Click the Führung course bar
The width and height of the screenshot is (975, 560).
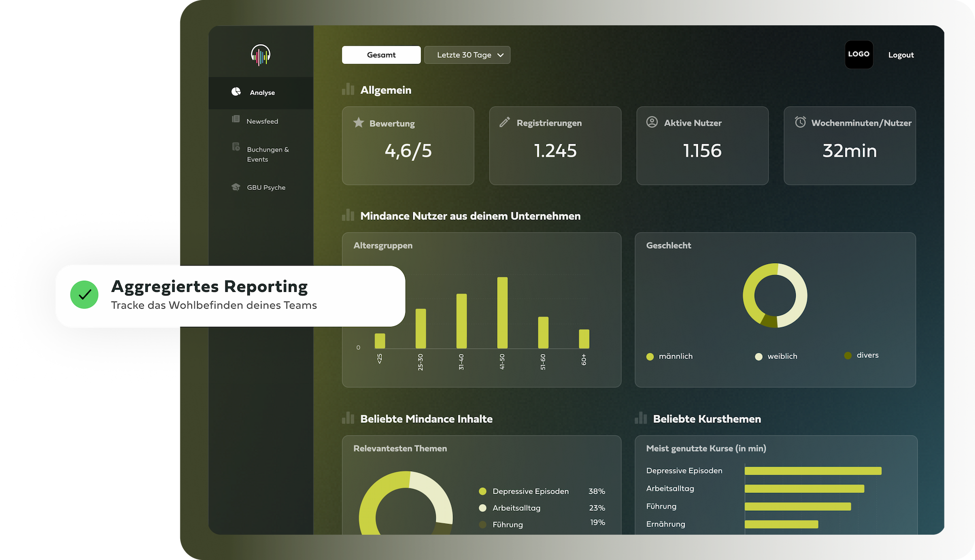click(x=798, y=506)
